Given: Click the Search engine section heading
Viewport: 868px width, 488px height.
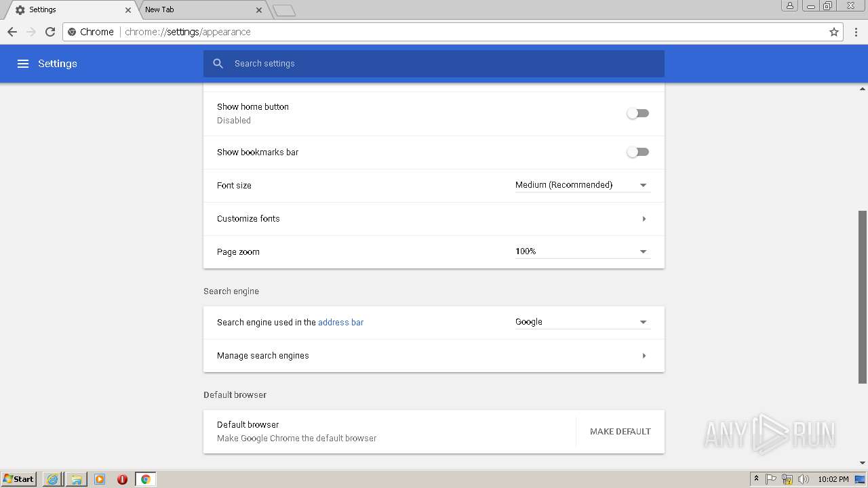Looking at the screenshot, I should click(231, 291).
